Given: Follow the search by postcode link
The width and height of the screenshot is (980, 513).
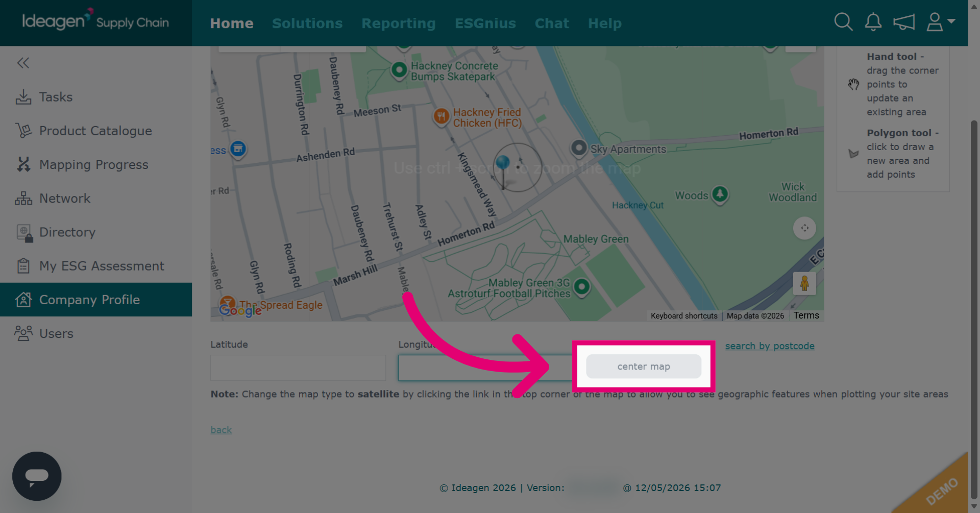Looking at the screenshot, I should [x=770, y=346].
